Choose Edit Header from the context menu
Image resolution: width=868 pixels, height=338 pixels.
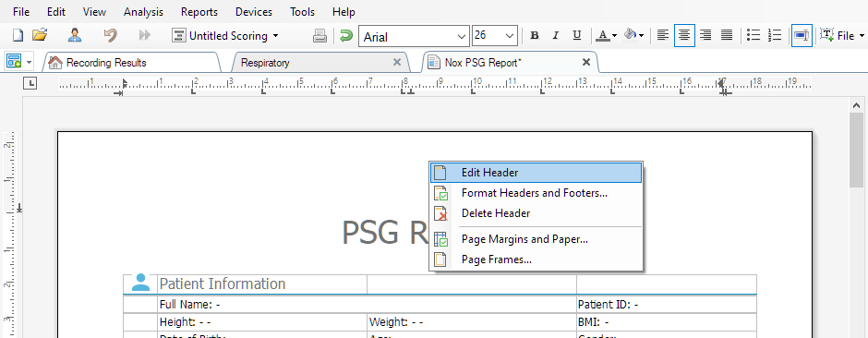(x=536, y=173)
